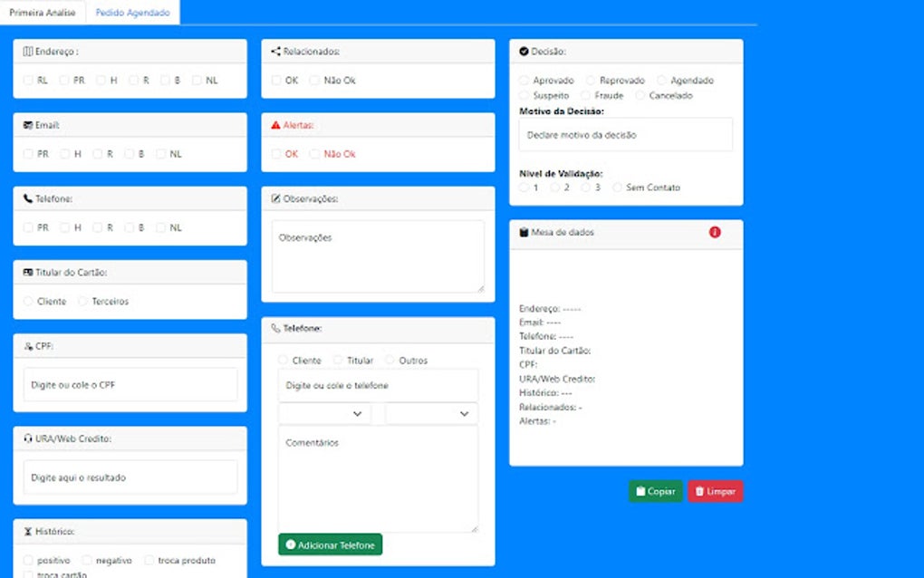
Task: Click the green Copiar button
Action: pyautogui.click(x=655, y=491)
